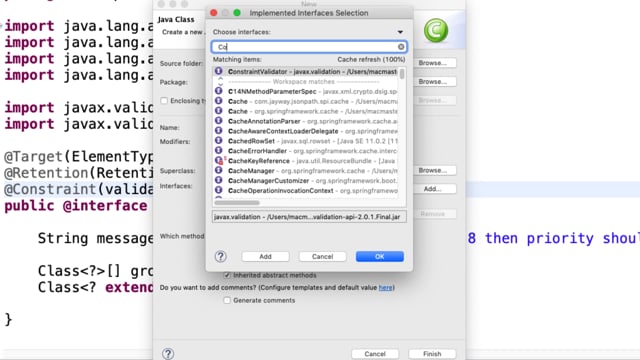The image size is (640, 360).
Task: Cancel the Implemented Interfaces Selection dialog
Action: [322, 256]
